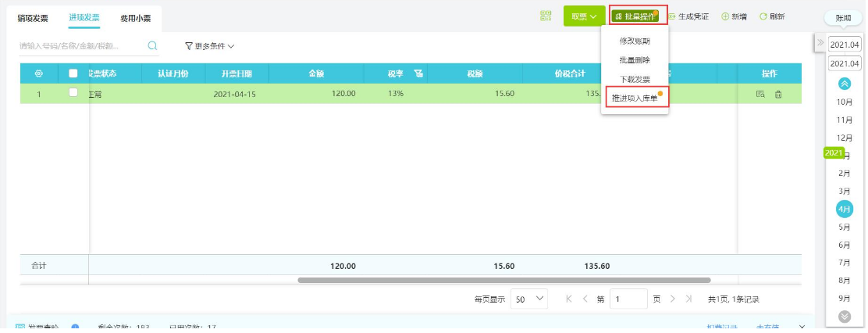
Task: Select 11月 in the period list
Action: coord(845,120)
